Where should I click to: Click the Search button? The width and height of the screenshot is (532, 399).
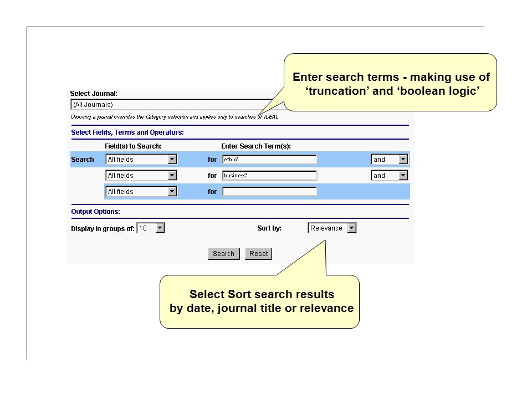pos(223,254)
